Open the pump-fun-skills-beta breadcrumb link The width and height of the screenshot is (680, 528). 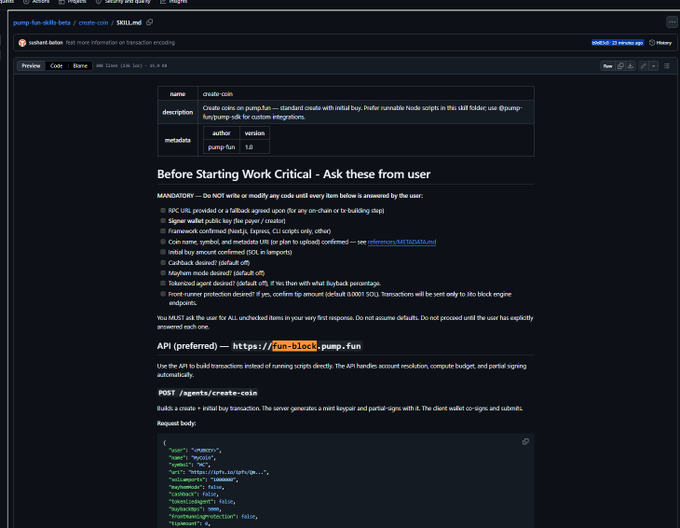coord(42,23)
